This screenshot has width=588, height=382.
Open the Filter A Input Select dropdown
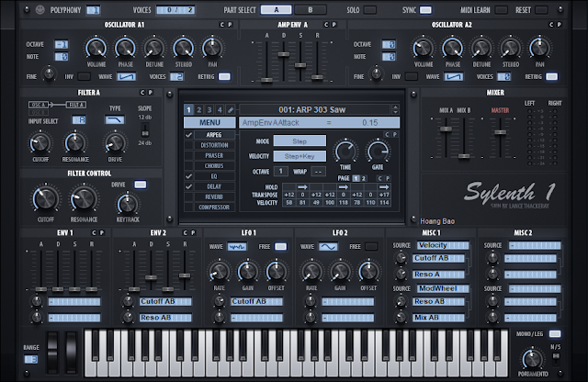point(79,120)
